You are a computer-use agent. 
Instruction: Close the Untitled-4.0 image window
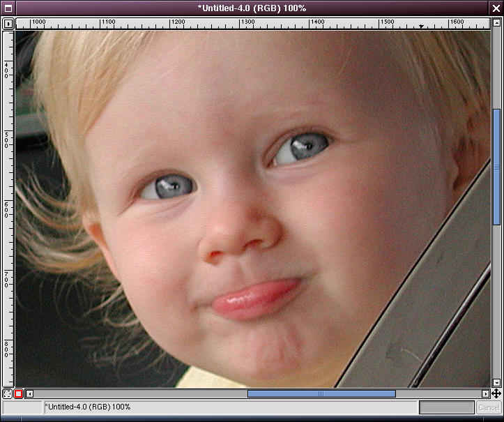[x=496, y=8]
